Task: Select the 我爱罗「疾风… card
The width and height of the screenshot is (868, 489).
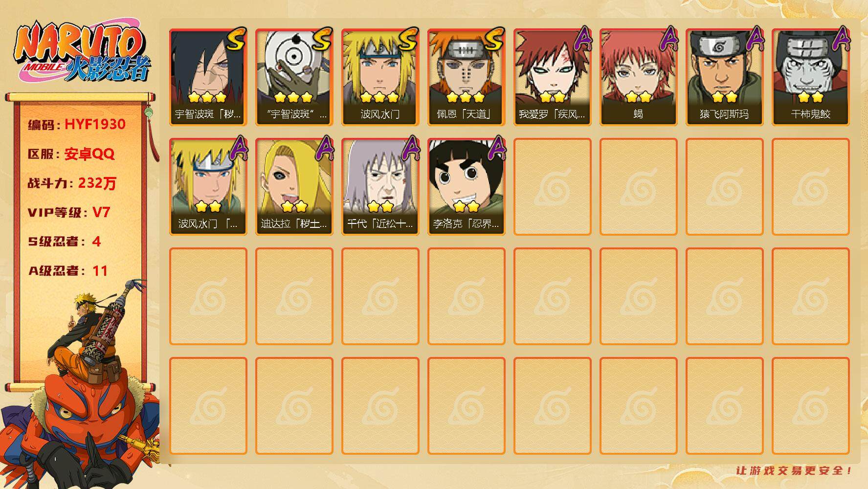Action: coord(553,77)
